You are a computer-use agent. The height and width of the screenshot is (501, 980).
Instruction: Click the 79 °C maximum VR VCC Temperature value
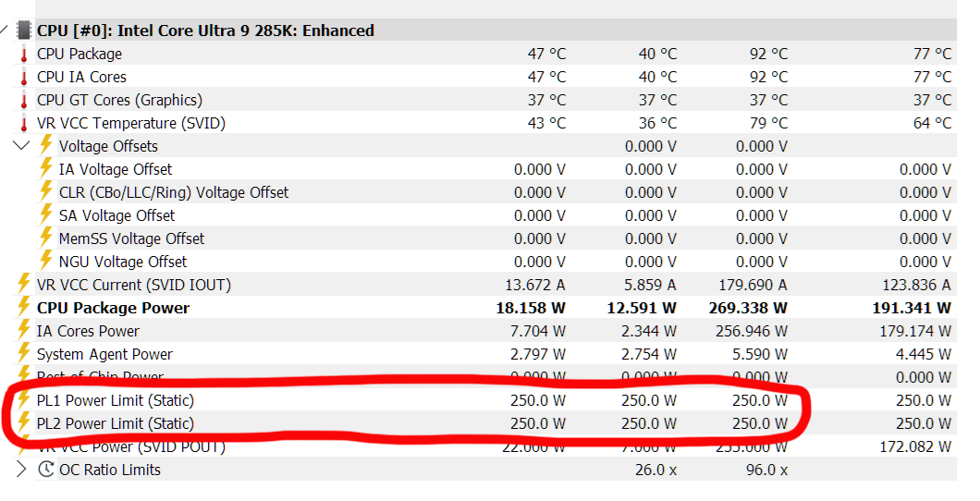pos(769,124)
